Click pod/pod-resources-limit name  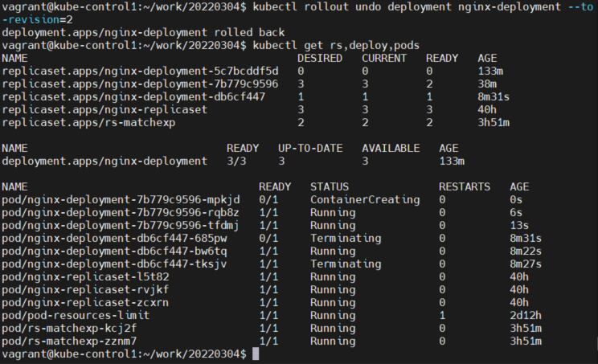pos(76,316)
